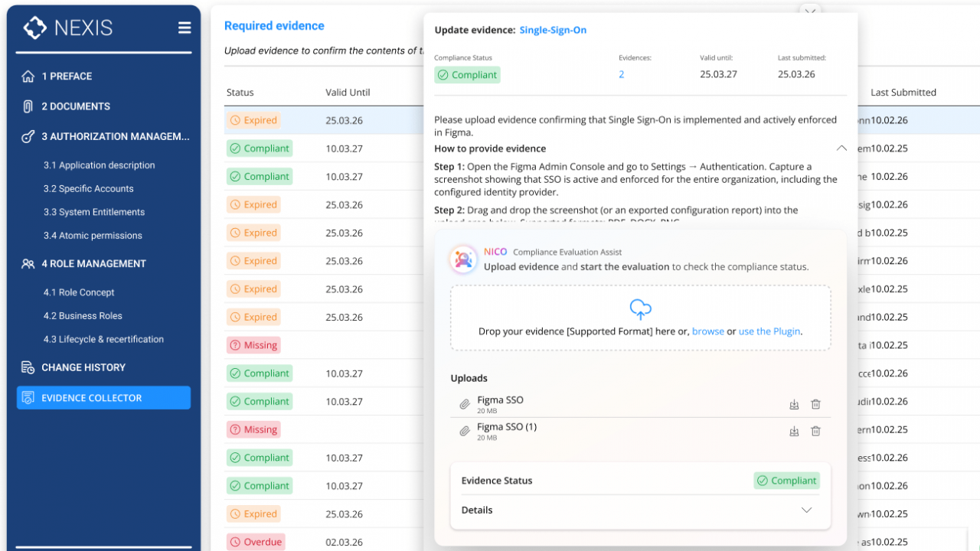Download the Figma SSO evidence file
The width and height of the screenshot is (980, 551).
point(794,404)
